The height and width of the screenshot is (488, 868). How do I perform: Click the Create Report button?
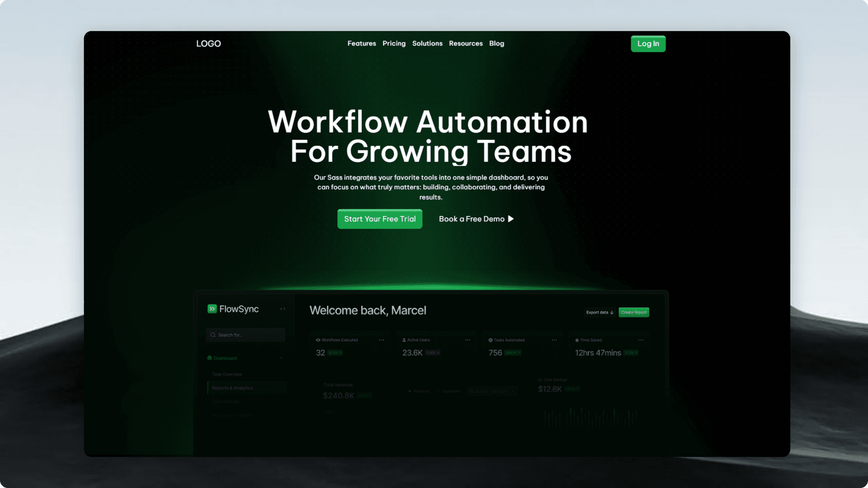pyautogui.click(x=634, y=312)
